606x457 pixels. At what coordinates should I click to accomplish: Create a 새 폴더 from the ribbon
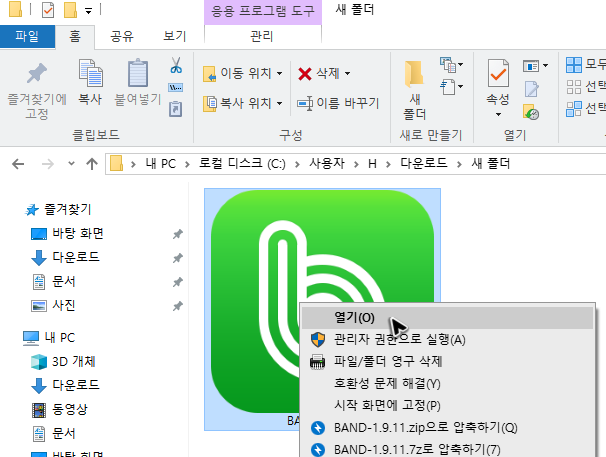pos(414,90)
